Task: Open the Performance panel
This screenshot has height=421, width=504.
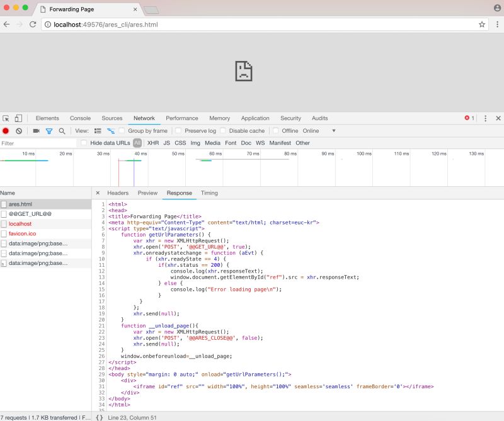Action: click(182, 118)
